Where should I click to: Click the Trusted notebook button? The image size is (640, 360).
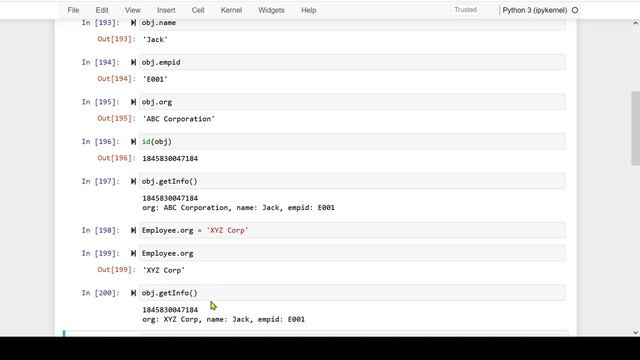click(x=465, y=10)
